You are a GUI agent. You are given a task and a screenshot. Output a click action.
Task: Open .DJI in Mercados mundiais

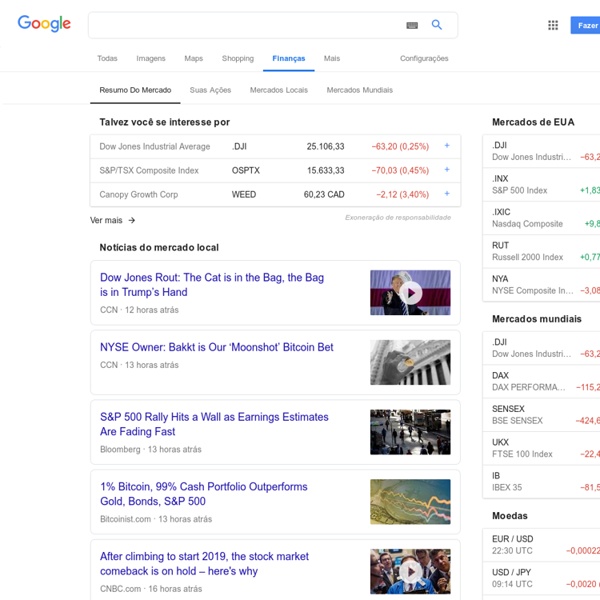pos(541,348)
